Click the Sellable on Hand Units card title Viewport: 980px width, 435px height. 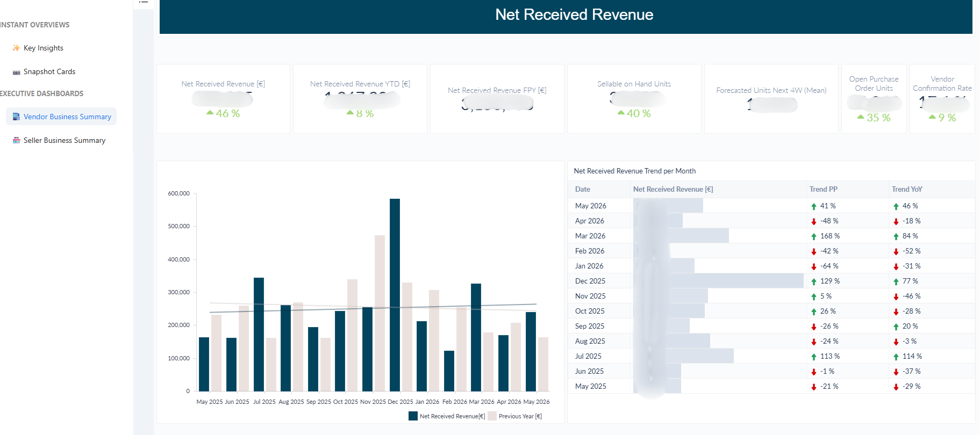[634, 84]
